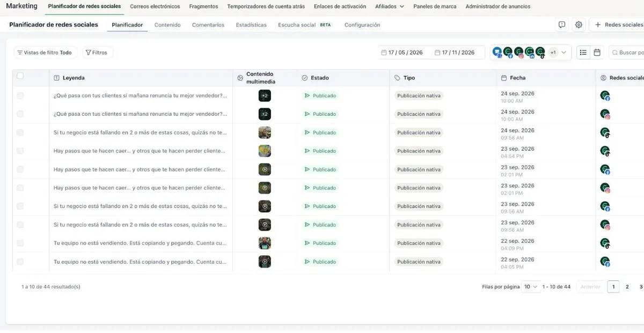Image resolution: width=644 pixels, height=333 pixels.
Task: Check the second '¿Qué pasa con tus clientes' row
Action: (x=20, y=114)
